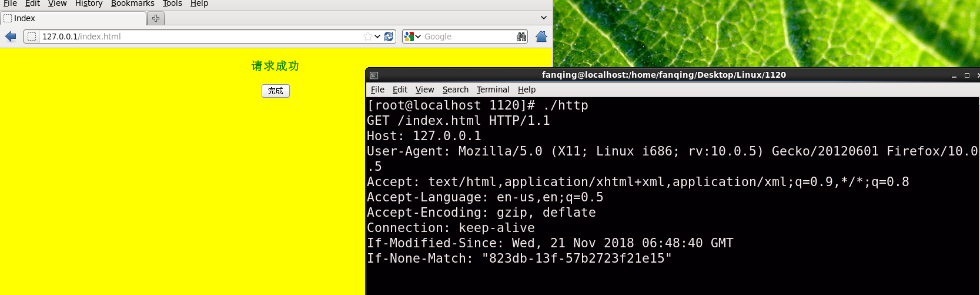Bookmark this page with the star icon
Screen dimensions: 980x295
pos(368,37)
